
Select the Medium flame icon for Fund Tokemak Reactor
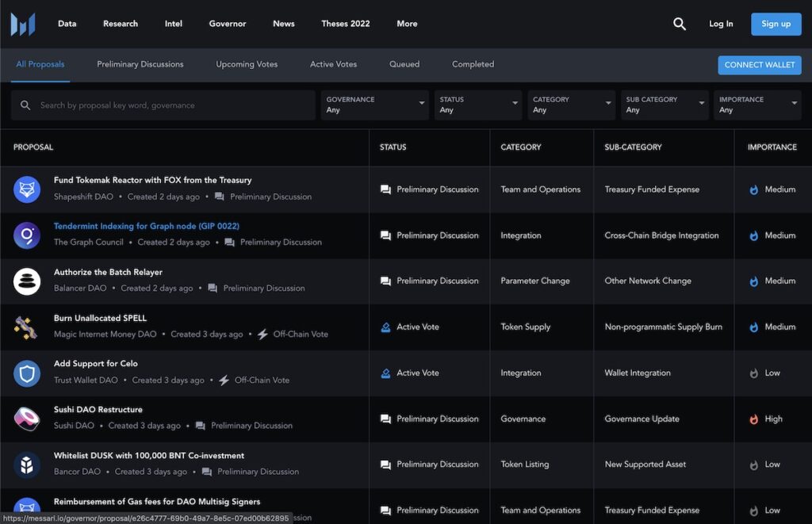click(754, 189)
